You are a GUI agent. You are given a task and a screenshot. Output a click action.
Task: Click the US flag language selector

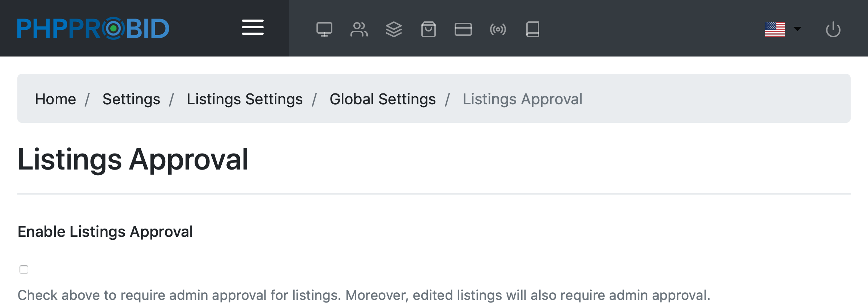pos(775,29)
